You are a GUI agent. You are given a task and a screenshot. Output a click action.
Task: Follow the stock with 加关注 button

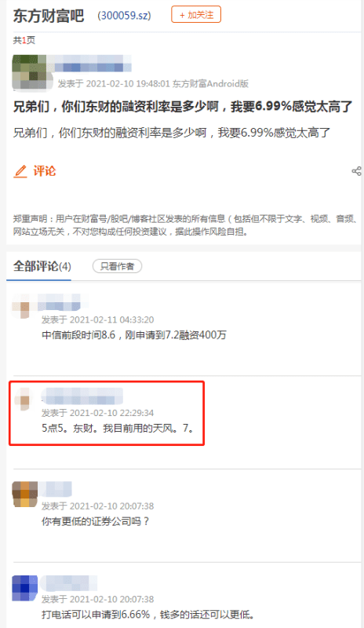point(196,15)
